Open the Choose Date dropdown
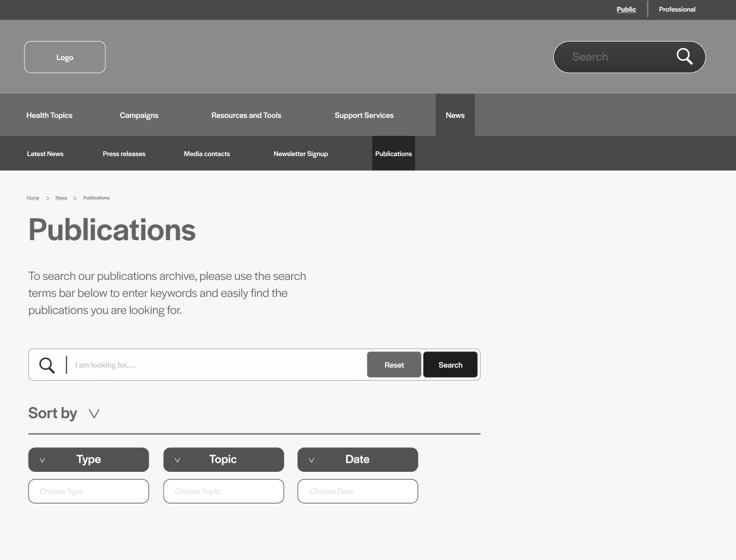This screenshot has height=560, width=736. [358, 491]
